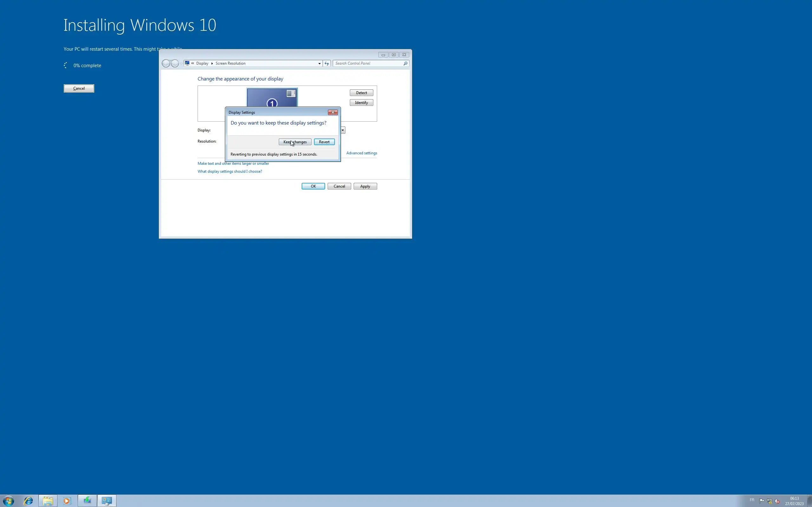Expand the address bar history dropdown
Viewport: 812px width, 507px height.
[x=319, y=63]
